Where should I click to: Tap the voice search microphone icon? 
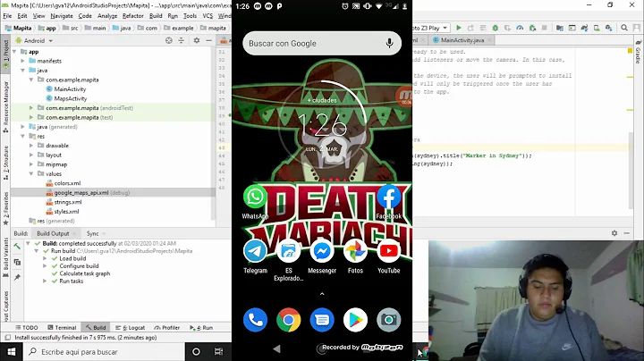pyautogui.click(x=389, y=43)
